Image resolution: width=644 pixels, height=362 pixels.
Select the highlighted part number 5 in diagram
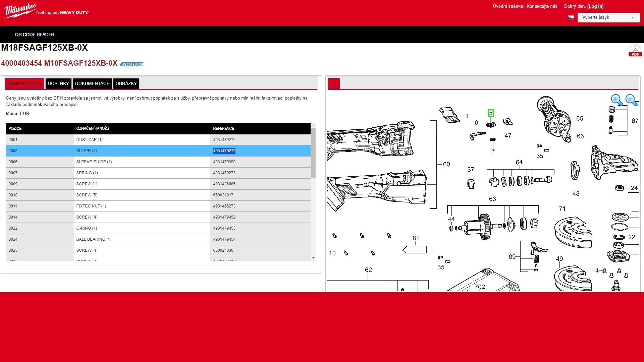tap(491, 113)
